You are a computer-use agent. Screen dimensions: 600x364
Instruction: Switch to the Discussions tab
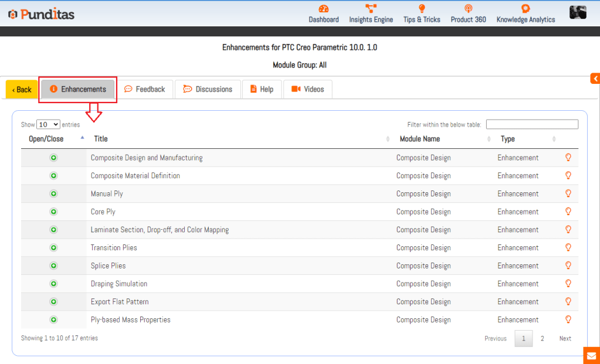point(208,89)
